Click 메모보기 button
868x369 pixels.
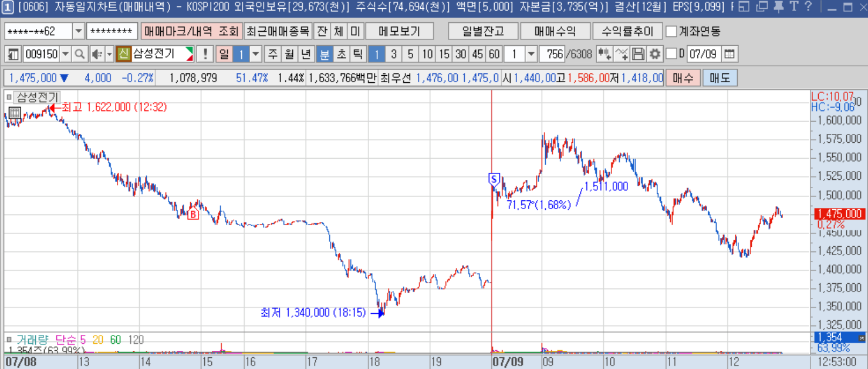(400, 31)
